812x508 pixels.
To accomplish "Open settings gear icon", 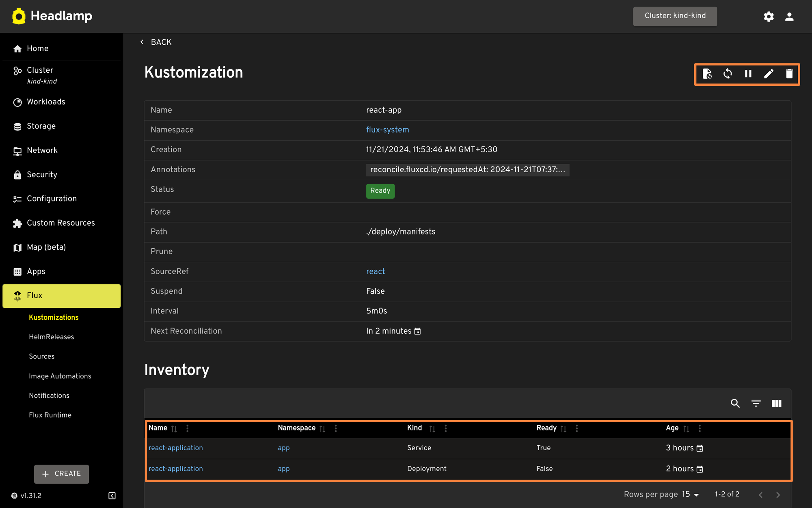I will point(769,17).
